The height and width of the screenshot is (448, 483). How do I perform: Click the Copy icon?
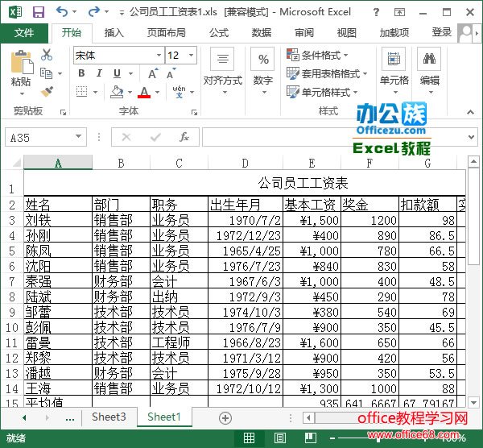tap(47, 73)
